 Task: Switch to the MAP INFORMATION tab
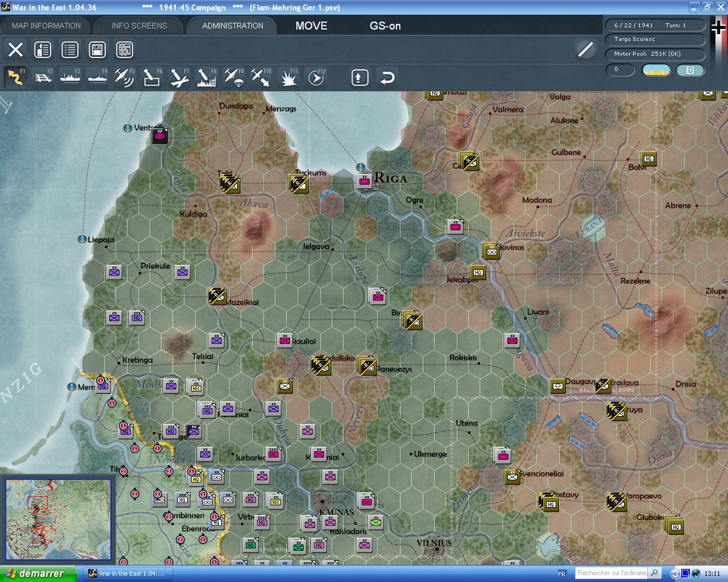click(x=46, y=26)
